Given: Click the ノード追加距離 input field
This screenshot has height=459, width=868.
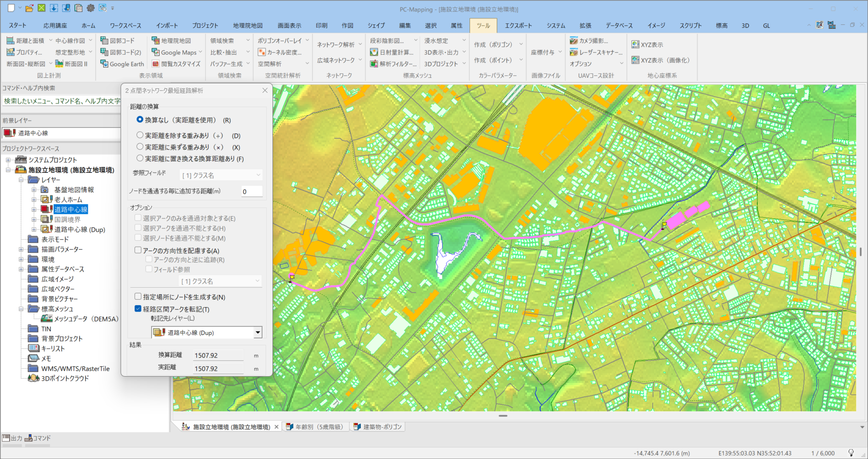Looking at the screenshot, I should click(252, 192).
